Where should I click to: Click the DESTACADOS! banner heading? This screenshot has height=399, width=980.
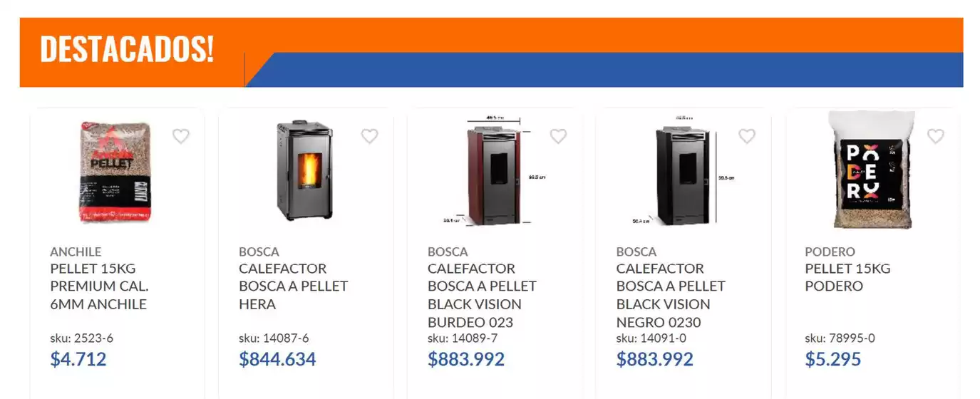tap(127, 50)
